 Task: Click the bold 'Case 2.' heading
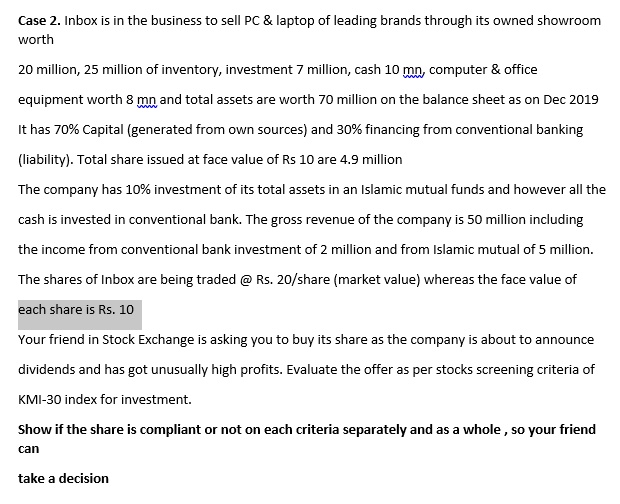click(x=39, y=21)
